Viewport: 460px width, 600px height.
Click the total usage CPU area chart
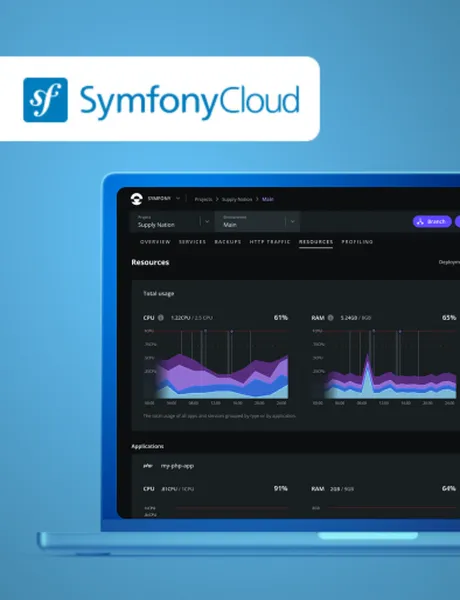click(216, 365)
